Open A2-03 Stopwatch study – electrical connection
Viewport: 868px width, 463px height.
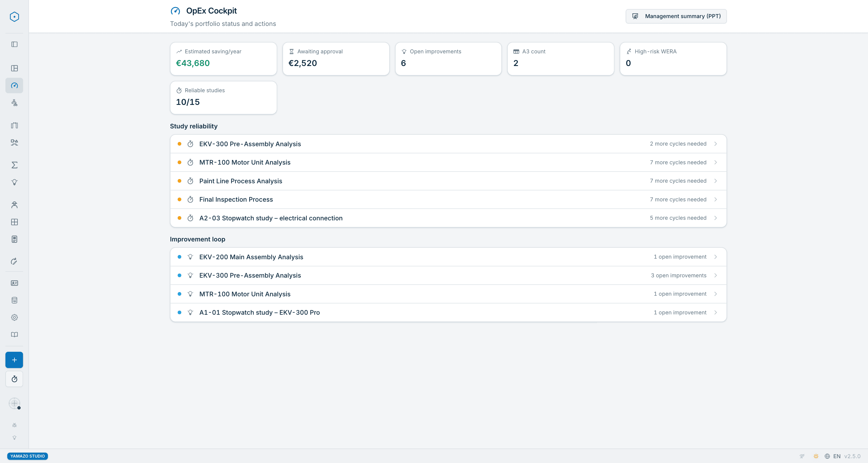[x=448, y=218]
